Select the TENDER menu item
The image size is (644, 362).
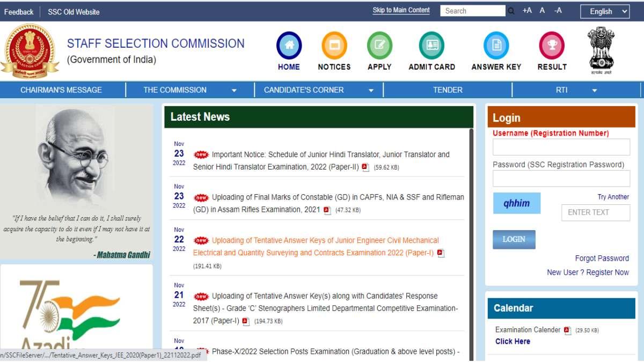point(448,90)
